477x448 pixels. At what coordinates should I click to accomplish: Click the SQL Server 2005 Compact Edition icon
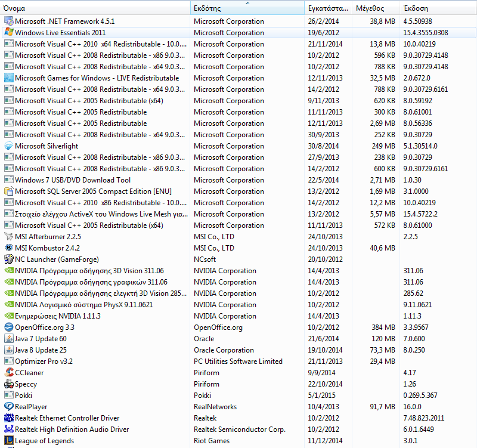click(x=9, y=191)
